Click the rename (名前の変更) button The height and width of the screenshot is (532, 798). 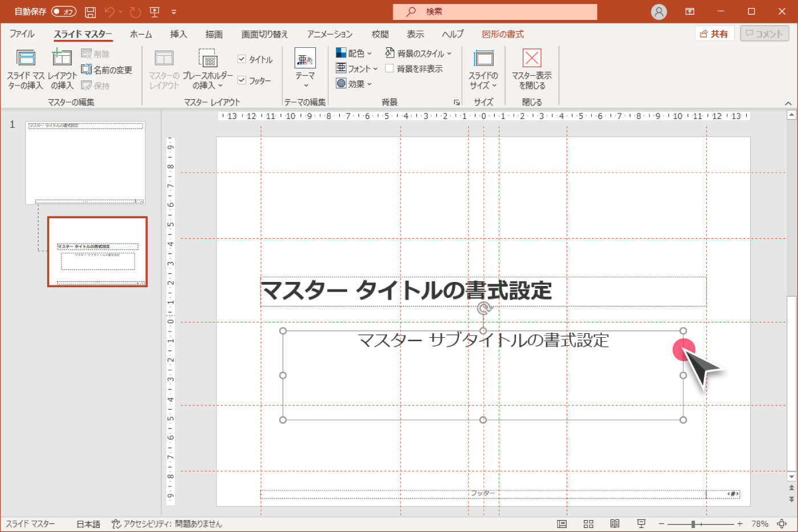click(107, 69)
